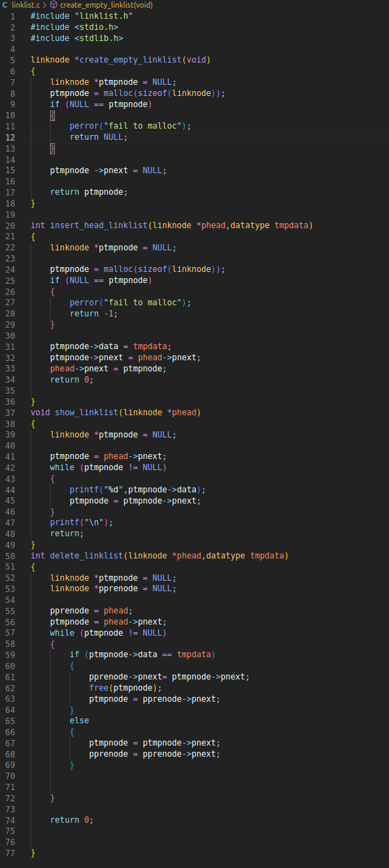Click the printf("\n") line
The image size is (389, 868).
point(81,524)
